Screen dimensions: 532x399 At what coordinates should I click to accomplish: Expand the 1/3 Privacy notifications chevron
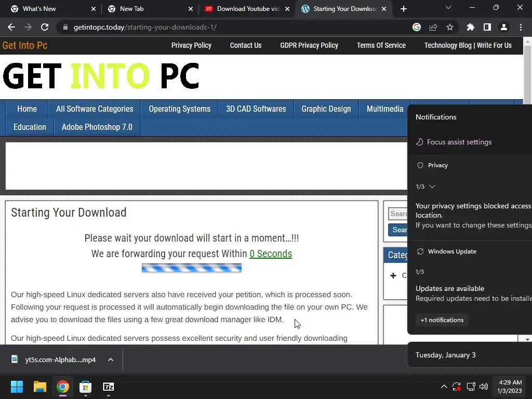coord(432,187)
